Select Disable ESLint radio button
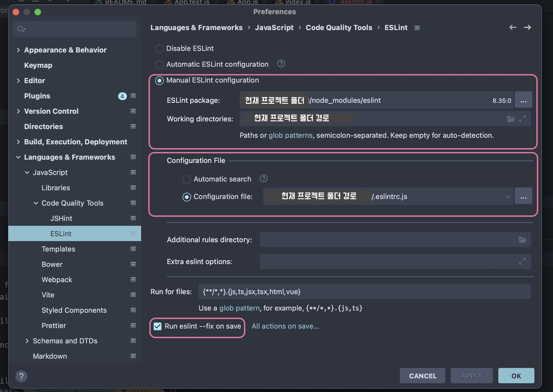This screenshot has height=392, width=553. click(x=159, y=49)
